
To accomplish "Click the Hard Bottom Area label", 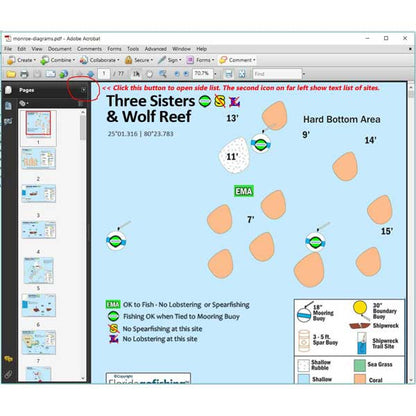I will (x=342, y=119).
